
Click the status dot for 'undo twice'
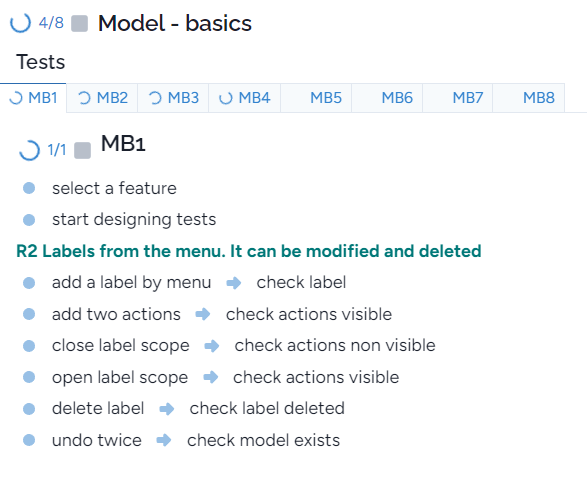coord(29,440)
